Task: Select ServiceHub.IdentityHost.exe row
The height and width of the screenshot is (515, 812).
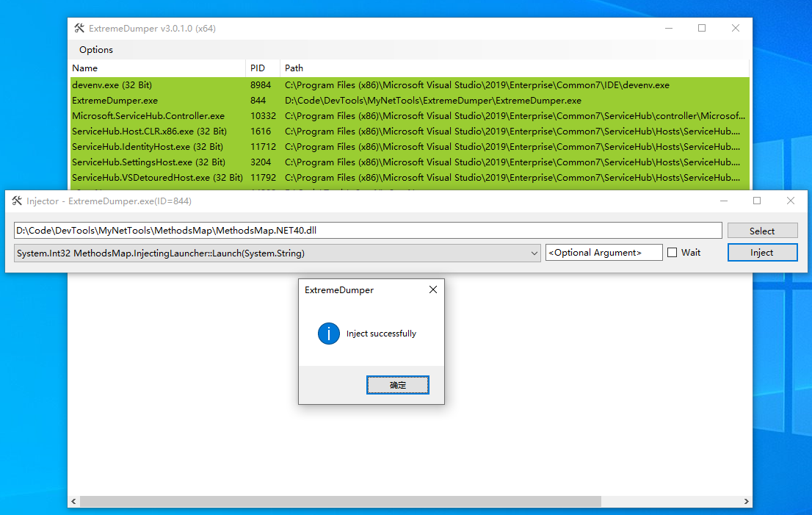Action: click(x=409, y=147)
